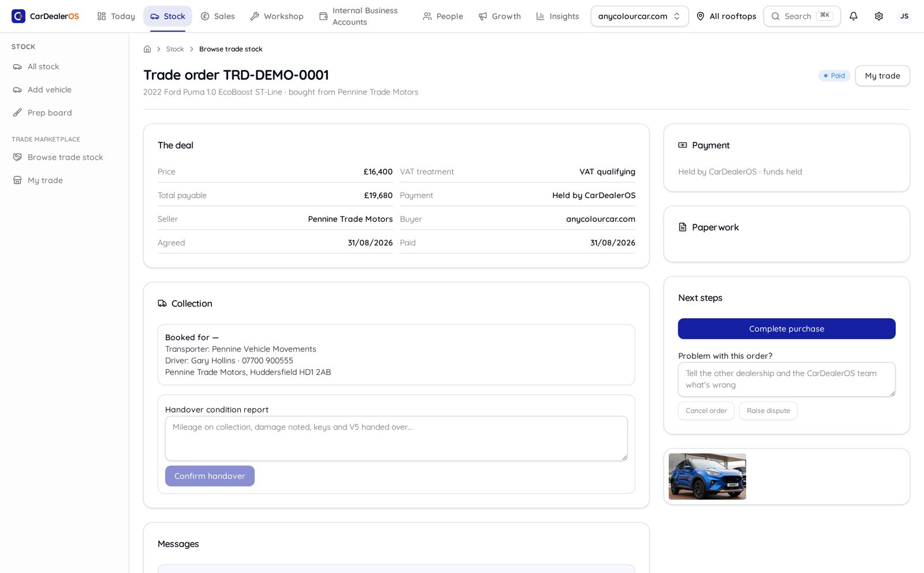924x573 pixels.
Task: Click the CarDealerOS logo icon
Action: coord(18,16)
